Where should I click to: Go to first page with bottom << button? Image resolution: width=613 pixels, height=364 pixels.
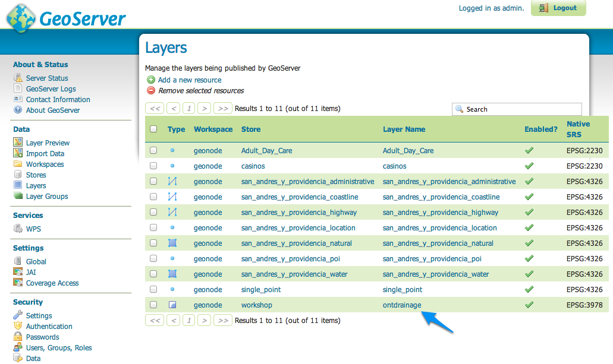tap(155, 320)
